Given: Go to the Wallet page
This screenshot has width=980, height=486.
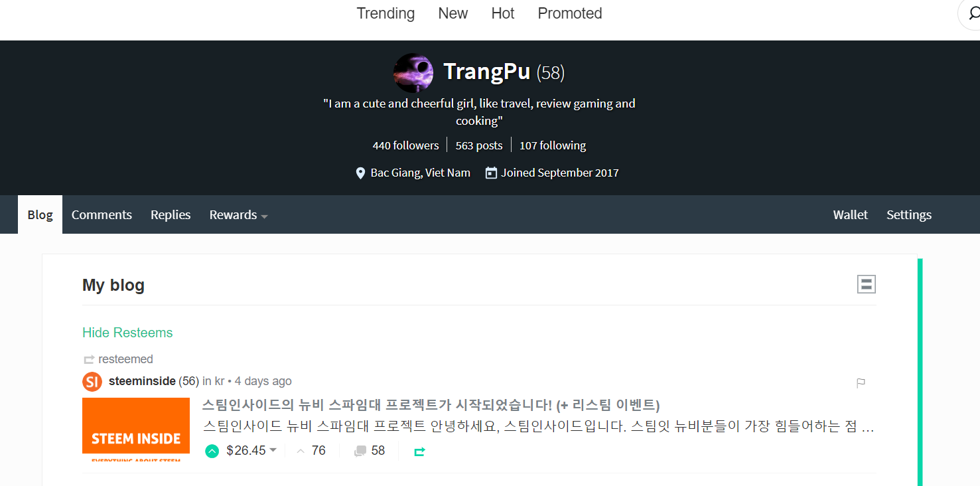Looking at the screenshot, I should (851, 215).
